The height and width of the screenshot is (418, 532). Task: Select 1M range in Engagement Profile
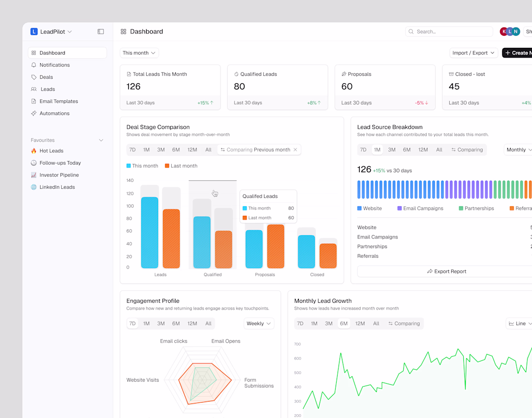click(146, 324)
